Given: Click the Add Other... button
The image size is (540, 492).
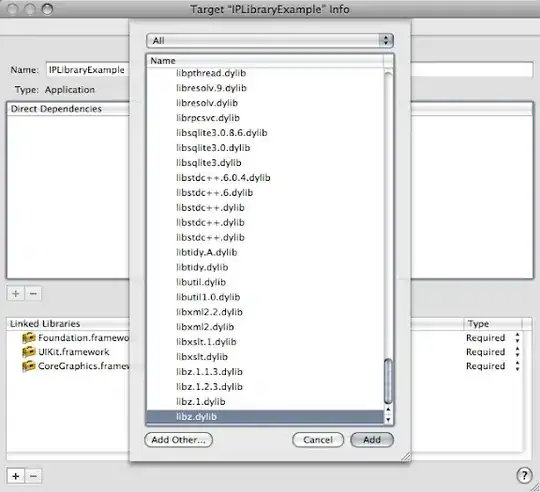Looking at the screenshot, I should [178, 440].
